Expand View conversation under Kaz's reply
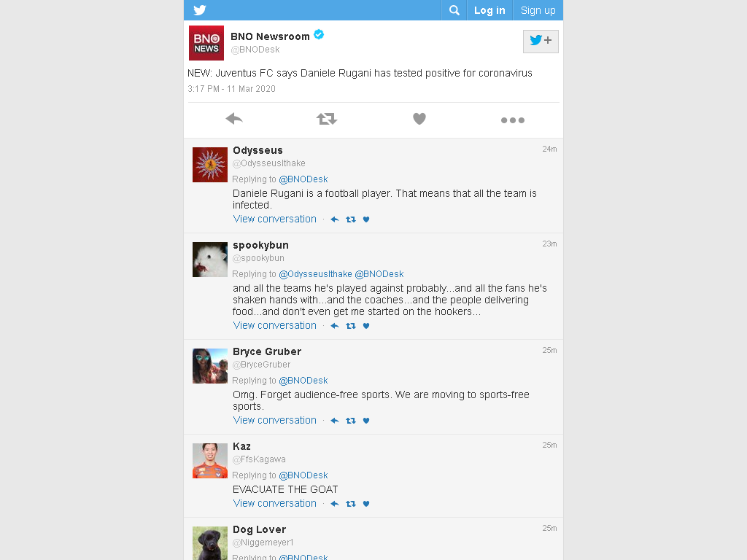This screenshot has height=560, width=747. coord(274,503)
